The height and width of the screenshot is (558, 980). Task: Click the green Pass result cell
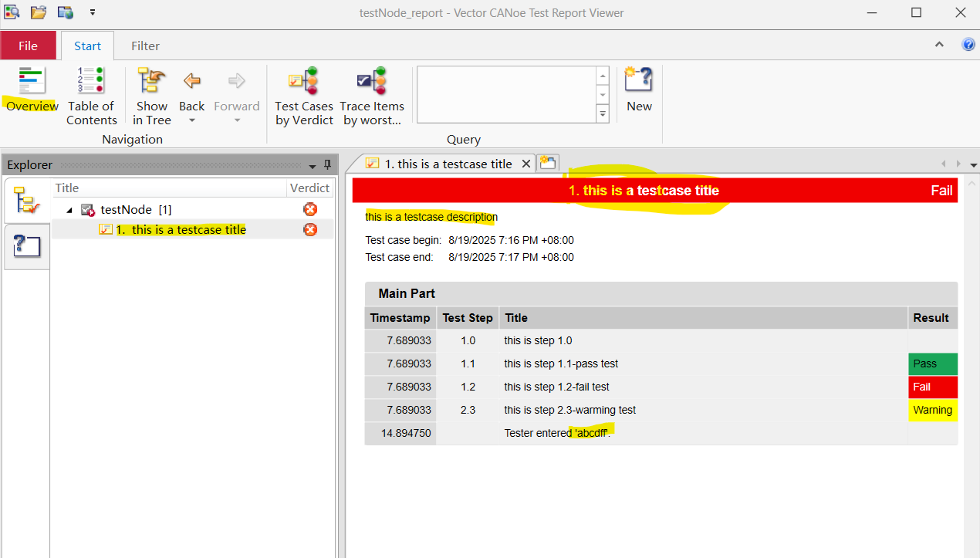(933, 364)
